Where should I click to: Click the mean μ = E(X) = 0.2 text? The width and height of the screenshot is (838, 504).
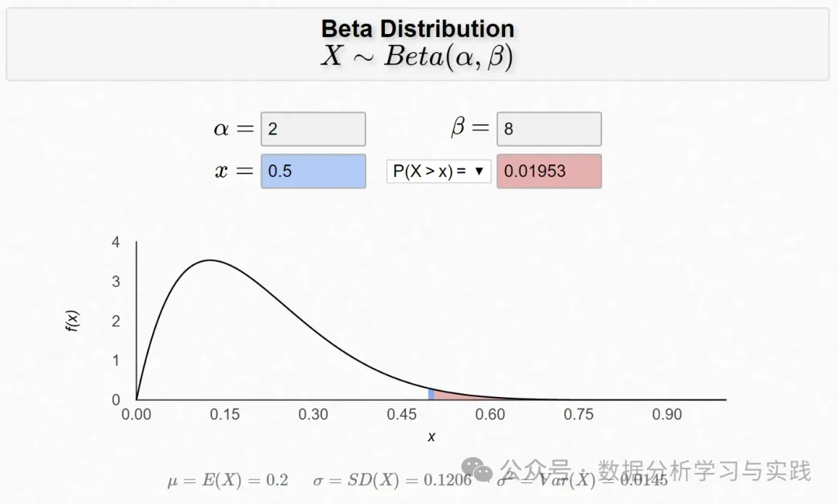(x=227, y=481)
